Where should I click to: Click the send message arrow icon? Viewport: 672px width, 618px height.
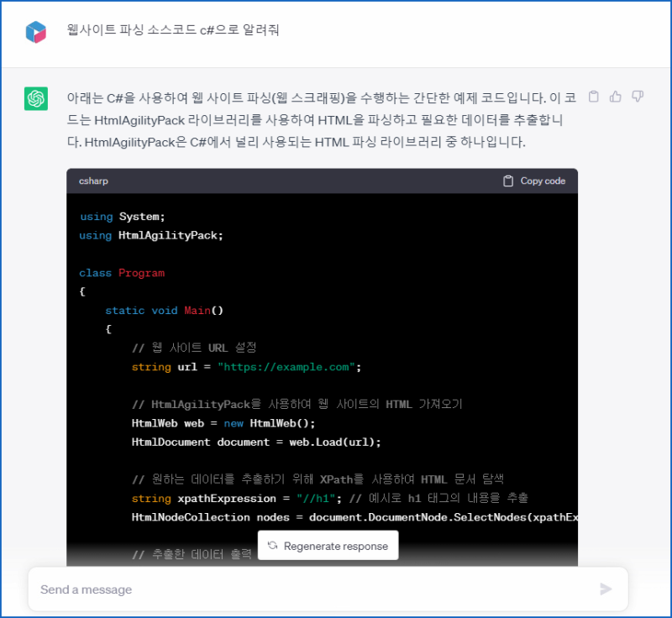[x=606, y=589]
